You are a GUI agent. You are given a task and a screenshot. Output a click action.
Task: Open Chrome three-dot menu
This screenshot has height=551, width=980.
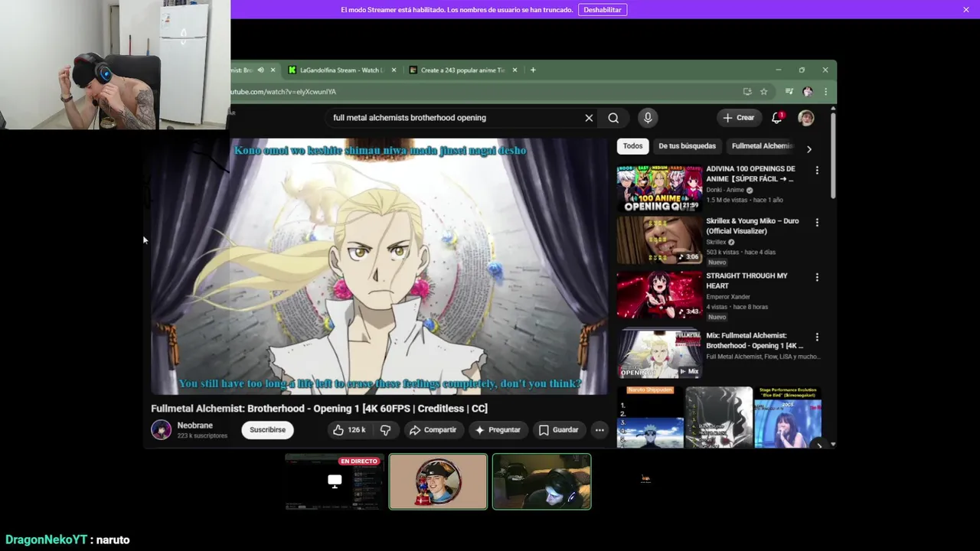click(825, 92)
